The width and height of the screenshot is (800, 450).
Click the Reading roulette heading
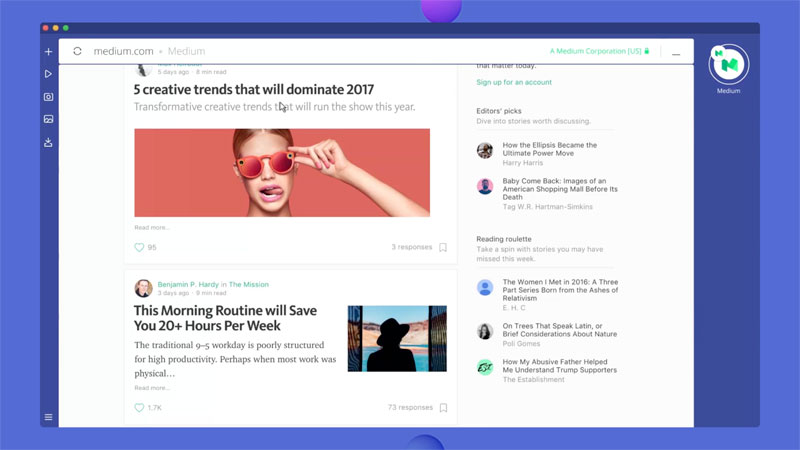(504, 239)
